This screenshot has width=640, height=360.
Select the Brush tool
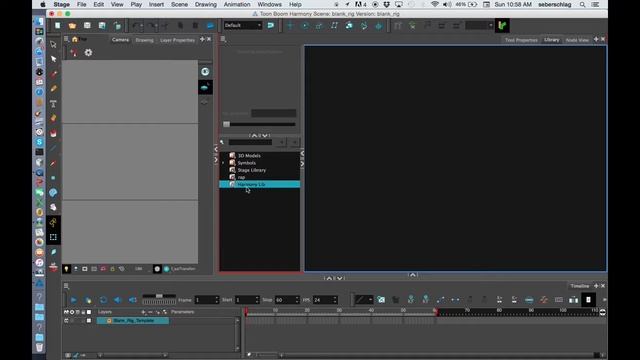coord(53,74)
